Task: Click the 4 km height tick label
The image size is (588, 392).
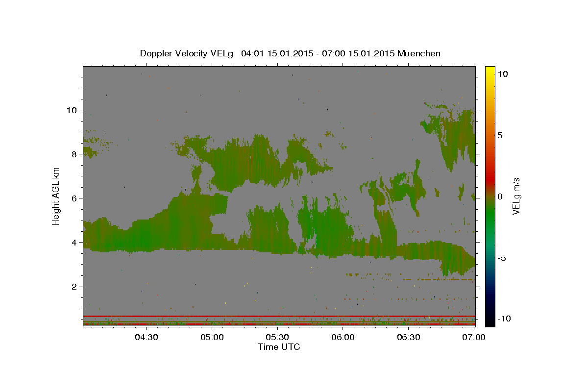Action: pos(75,242)
